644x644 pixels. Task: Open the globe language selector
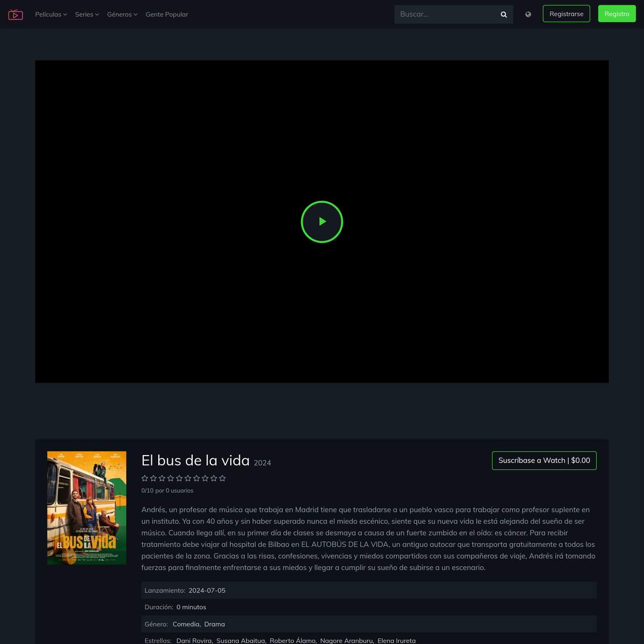(x=528, y=14)
